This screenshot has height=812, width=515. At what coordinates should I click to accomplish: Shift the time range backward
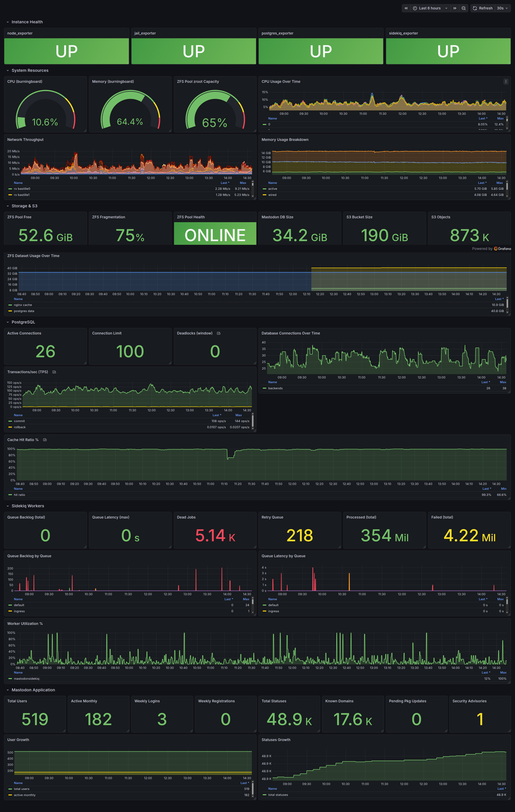tap(406, 8)
